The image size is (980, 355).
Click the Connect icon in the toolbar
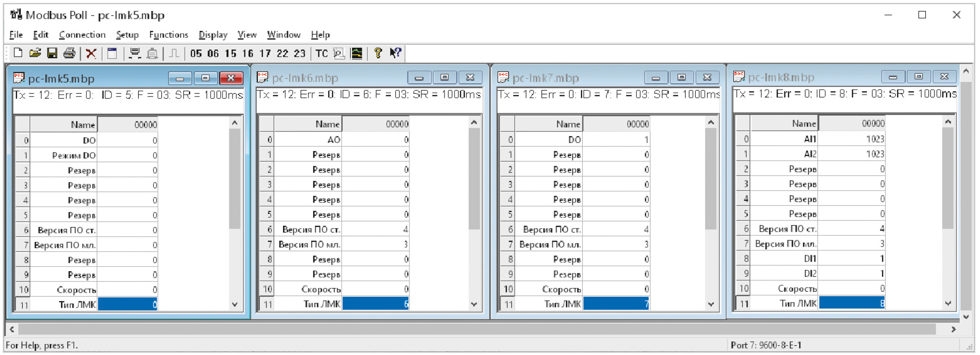click(x=135, y=53)
